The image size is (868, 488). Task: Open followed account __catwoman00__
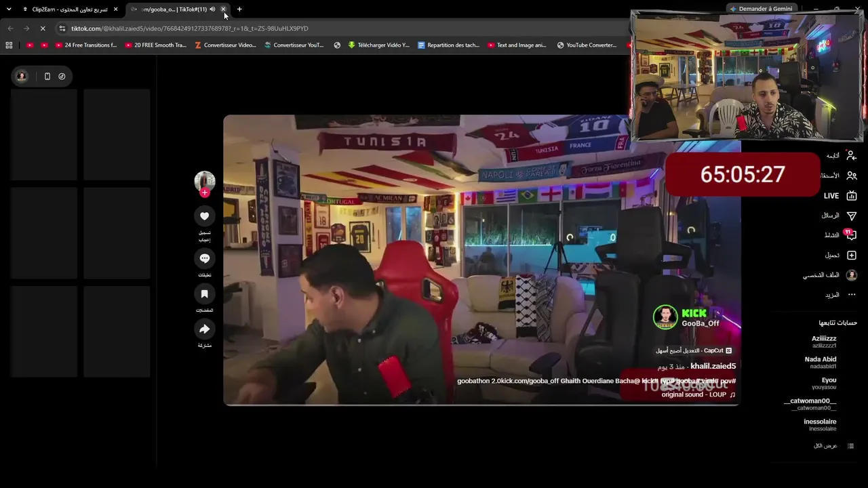(x=810, y=404)
